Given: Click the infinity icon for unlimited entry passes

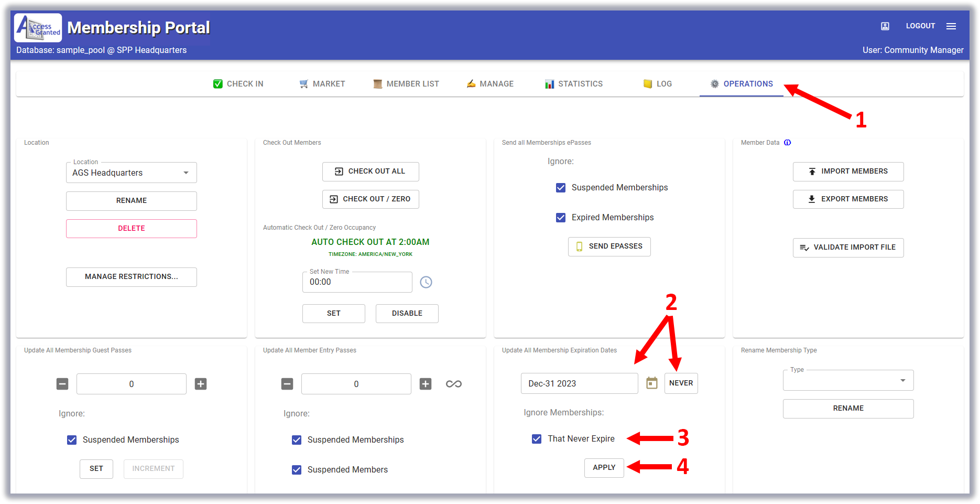Looking at the screenshot, I should coord(453,384).
